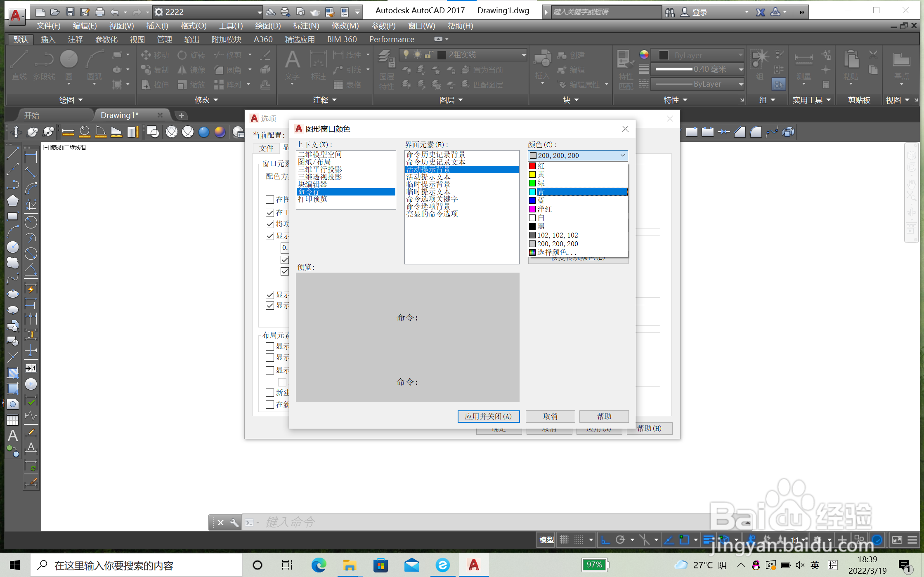The image size is (924, 577).
Task: Click the Open file icon in quick access toolbar
Action: pos(55,12)
